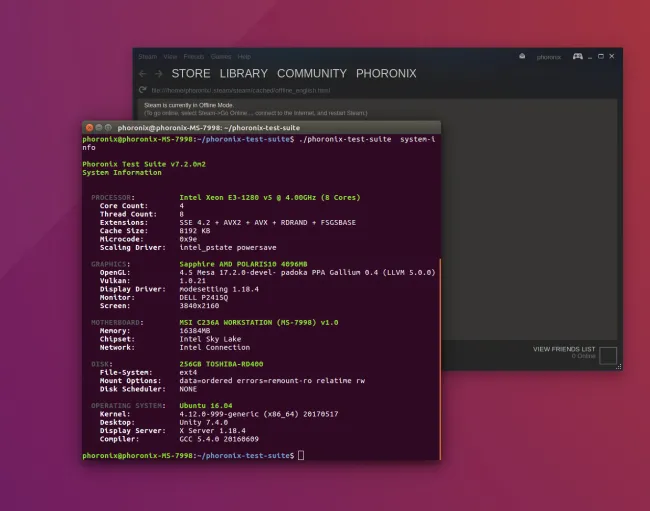The height and width of the screenshot is (511, 650).
Task: Click 'modesetting 1.18.4' display driver value
Action: click(x=219, y=289)
